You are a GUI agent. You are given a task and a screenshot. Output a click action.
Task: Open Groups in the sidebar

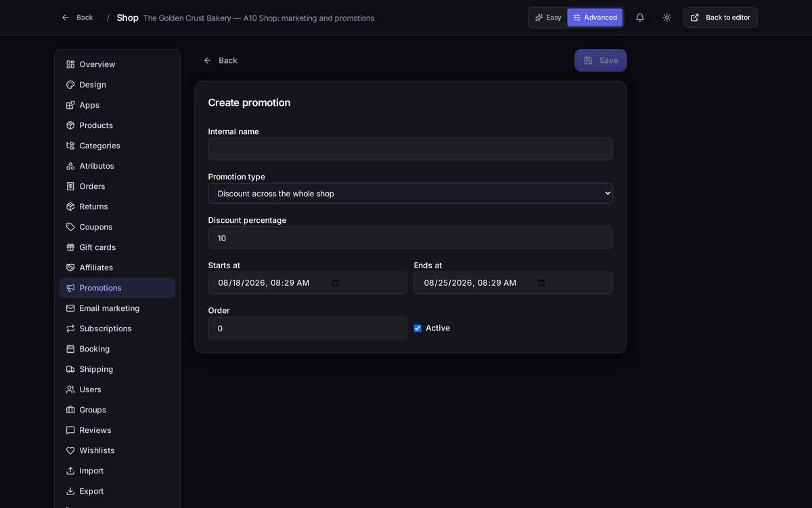pos(117,410)
